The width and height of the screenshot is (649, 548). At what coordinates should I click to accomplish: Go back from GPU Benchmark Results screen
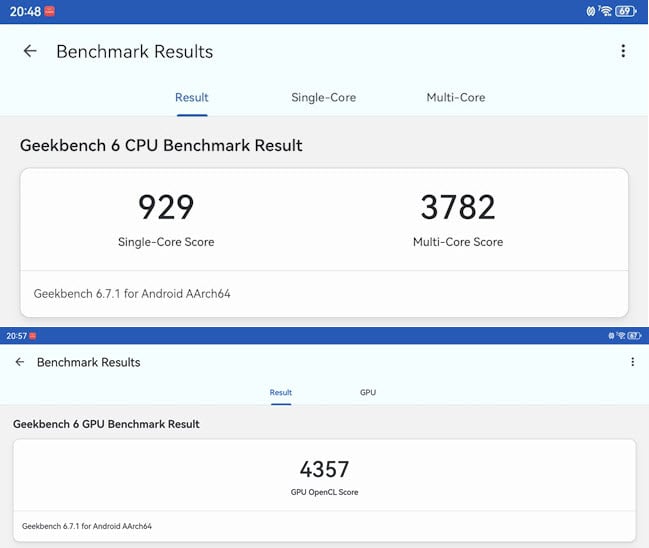click(x=20, y=362)
